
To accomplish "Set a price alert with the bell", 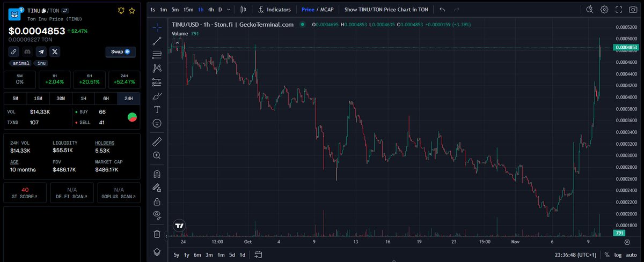I will point(121,11).
